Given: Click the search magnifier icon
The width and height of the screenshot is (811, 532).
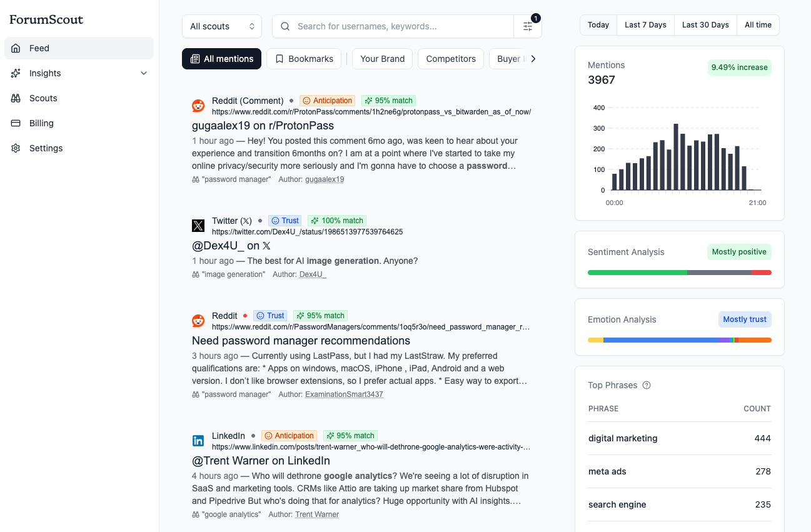Looking at the screenshot, I should (x=285, y=26).
